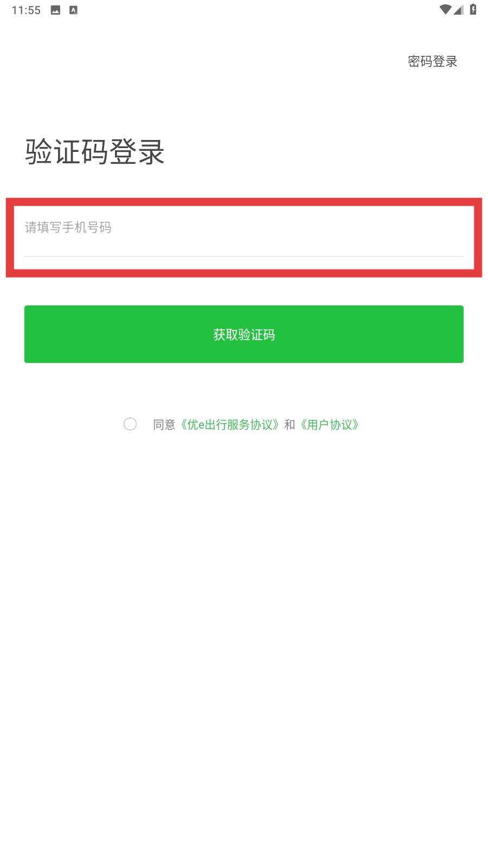Tap the empty white area below agreements
The image size is (488, 868).
[244, 624]
